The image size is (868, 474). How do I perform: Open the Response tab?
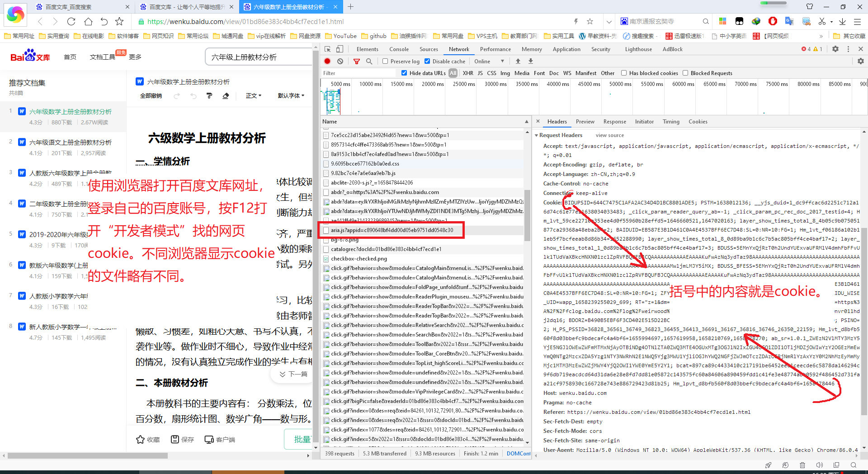614,122
